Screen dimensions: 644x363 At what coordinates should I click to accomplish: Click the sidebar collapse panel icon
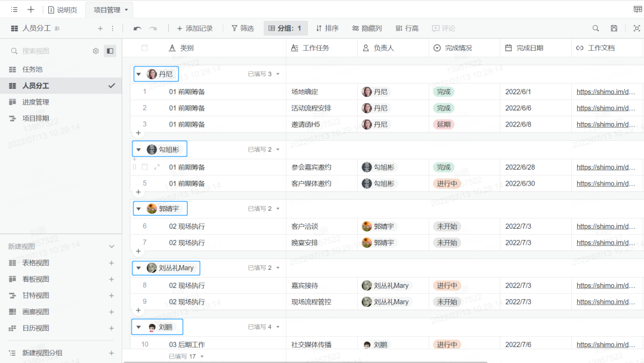click(109, 51)
